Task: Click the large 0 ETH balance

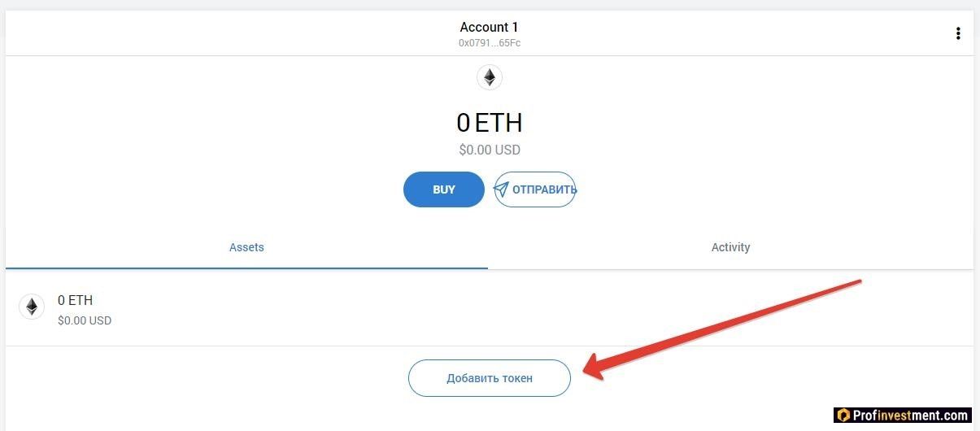Action: tap(490, 123)
